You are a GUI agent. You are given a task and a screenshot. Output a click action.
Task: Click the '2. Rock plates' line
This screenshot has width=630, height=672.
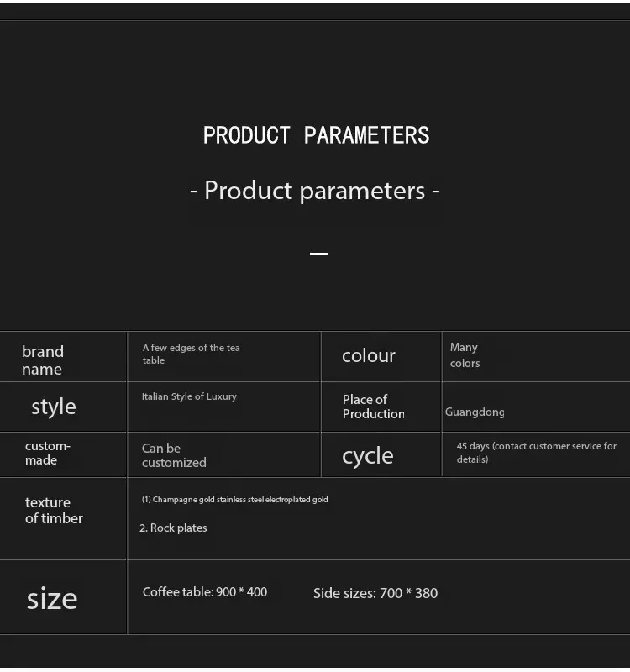coord(173,528)
